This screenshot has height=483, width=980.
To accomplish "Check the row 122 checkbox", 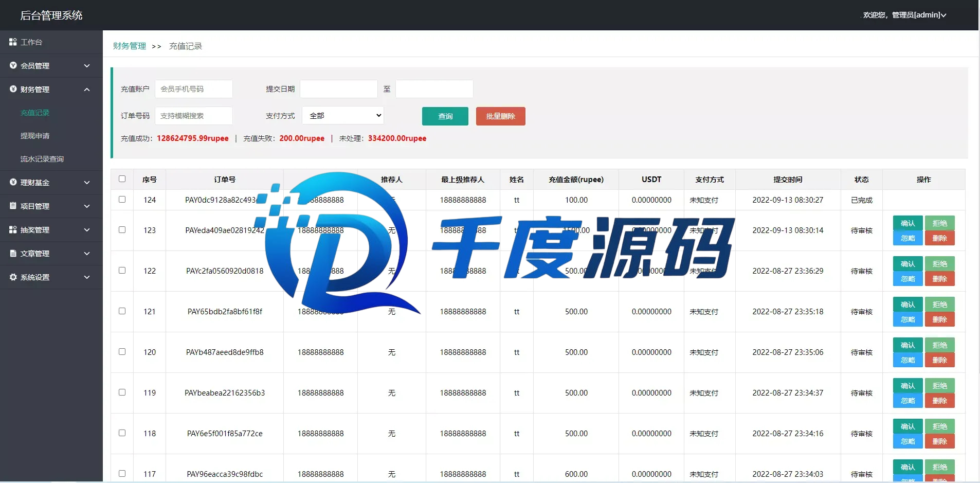I will point(122,270).
